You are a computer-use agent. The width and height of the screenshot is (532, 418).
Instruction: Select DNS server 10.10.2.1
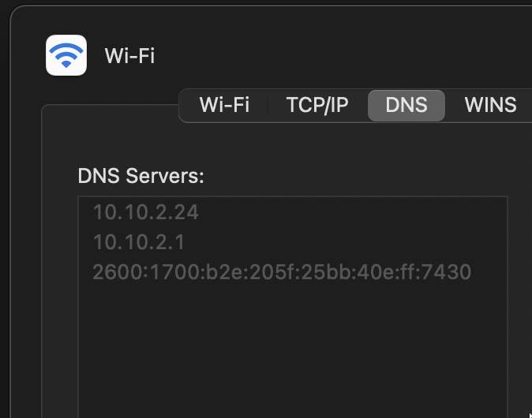click(138, 242)
